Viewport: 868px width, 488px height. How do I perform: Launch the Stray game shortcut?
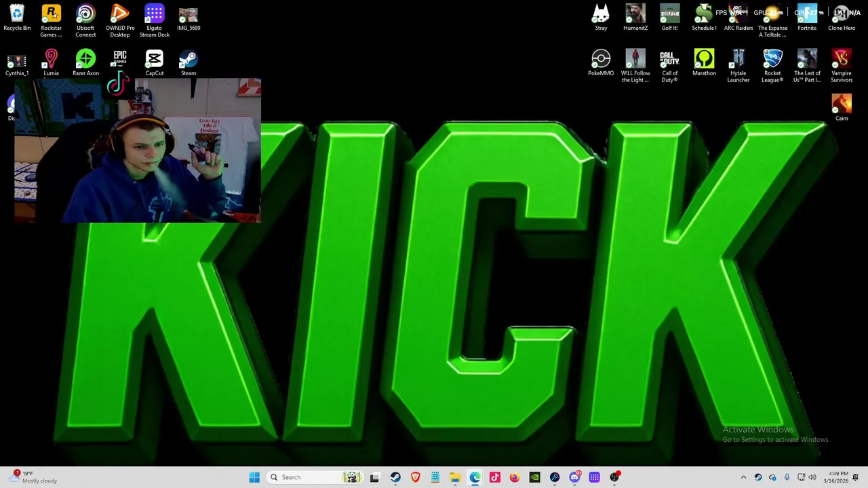[601, 18]
